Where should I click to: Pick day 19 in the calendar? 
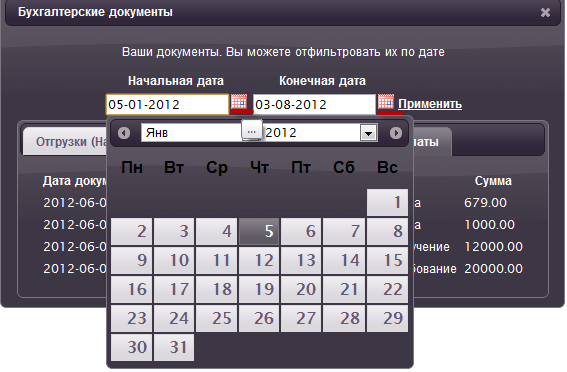coord(259,289)
